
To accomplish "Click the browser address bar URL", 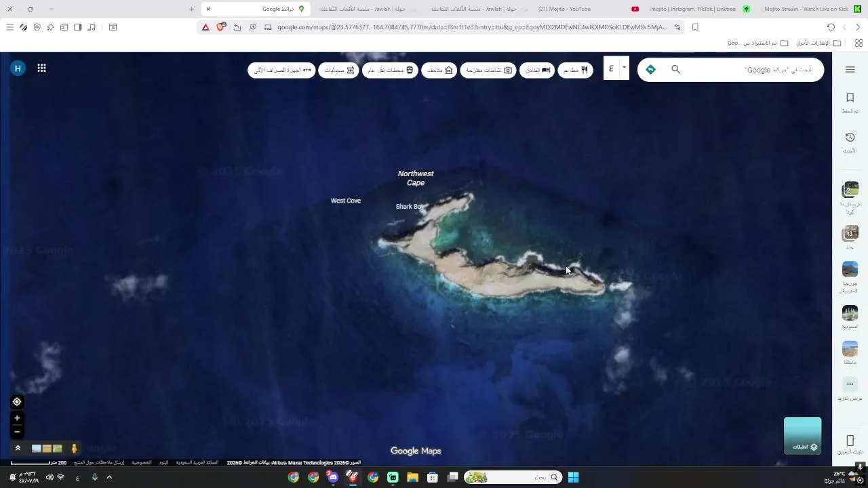I will (x=472, y=27).
